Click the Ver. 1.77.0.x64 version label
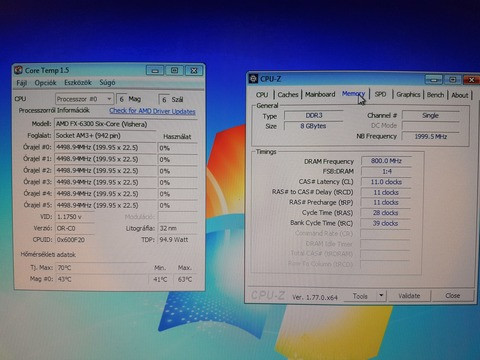 pyautogui.click(x=315, y=297)
